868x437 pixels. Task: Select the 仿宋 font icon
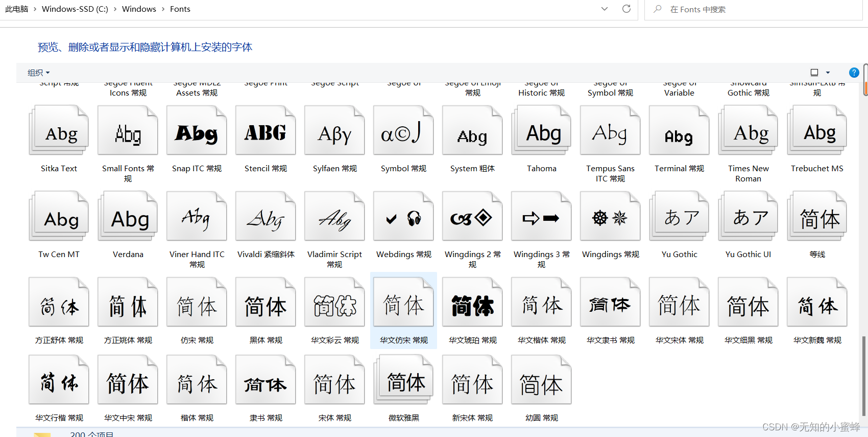point(197,302)
